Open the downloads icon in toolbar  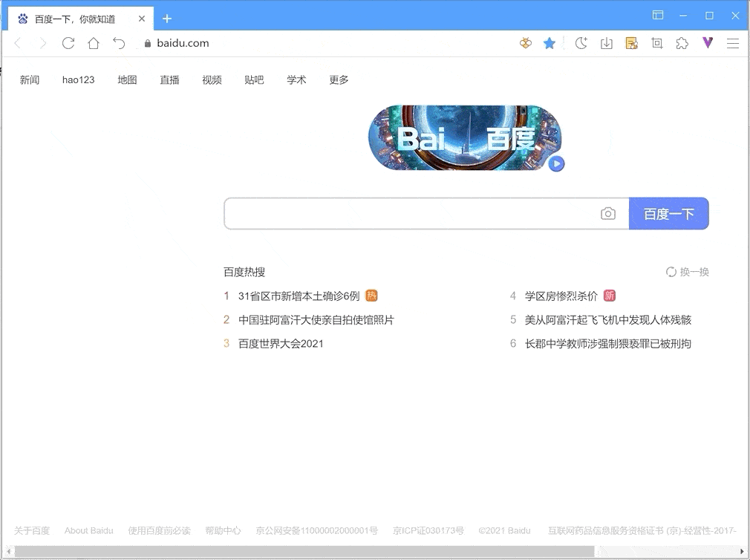point(607,44)
